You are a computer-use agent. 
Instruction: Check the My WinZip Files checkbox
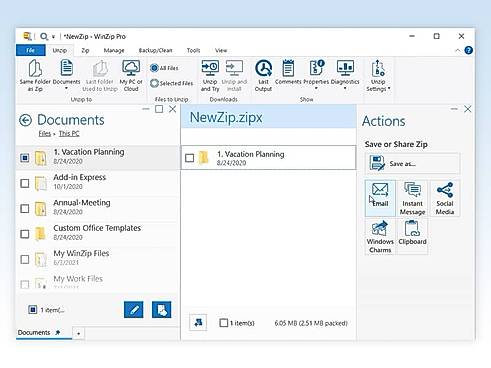(x=25, y=259)
